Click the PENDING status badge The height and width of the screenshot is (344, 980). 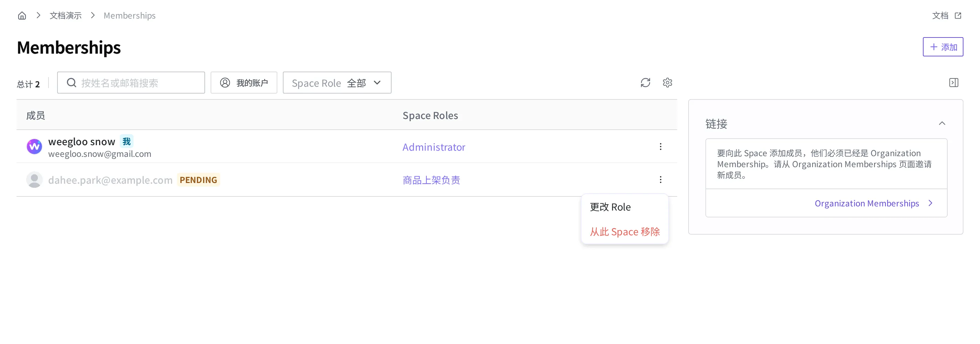[x=198, y=180]
